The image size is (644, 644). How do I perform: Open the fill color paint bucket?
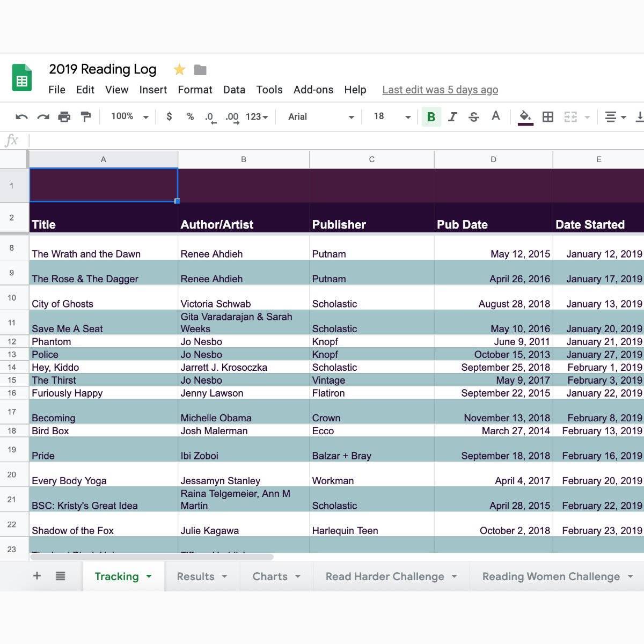[x=525, y=116]
